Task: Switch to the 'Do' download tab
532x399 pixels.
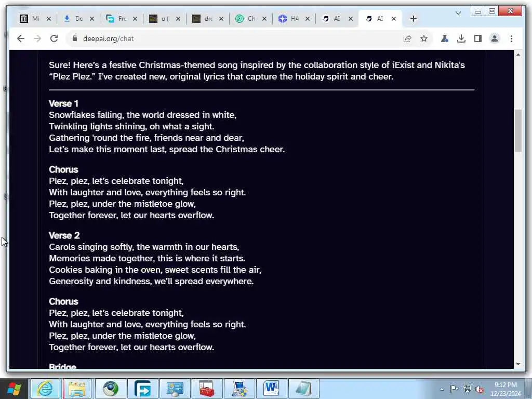Action: (75, 19)
